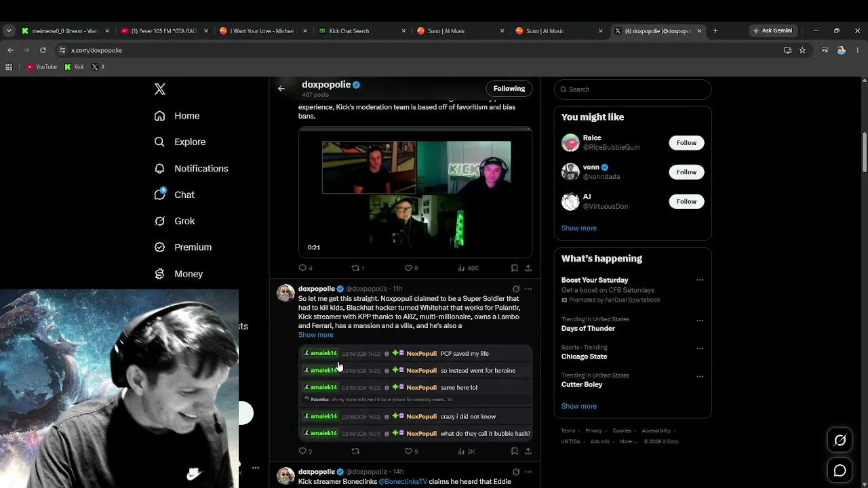
Task: Like the Noxpopuli Super Soldier tweet
Action: pyautogui.click(x=411, y=451)
